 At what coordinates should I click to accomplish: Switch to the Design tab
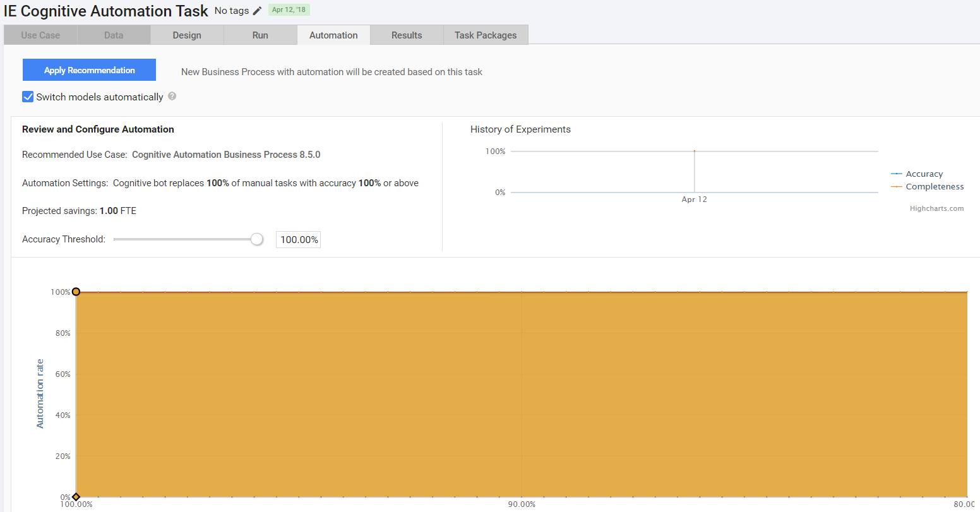point(187,35)
